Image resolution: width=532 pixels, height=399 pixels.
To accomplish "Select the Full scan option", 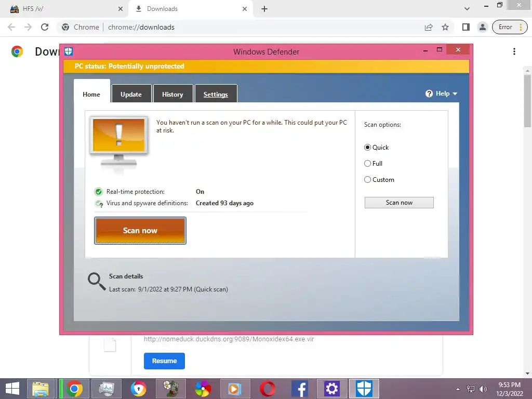I will (x=367, y=164).
